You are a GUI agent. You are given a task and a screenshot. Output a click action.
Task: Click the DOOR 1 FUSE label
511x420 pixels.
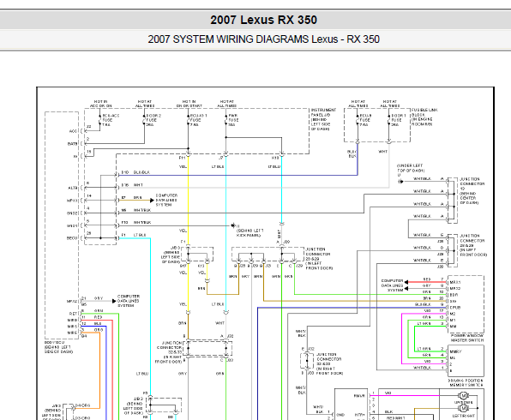(398, 120)
